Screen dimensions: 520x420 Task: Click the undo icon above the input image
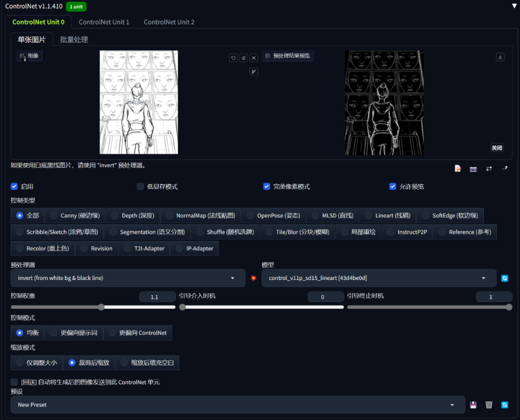tap(234, 58)
